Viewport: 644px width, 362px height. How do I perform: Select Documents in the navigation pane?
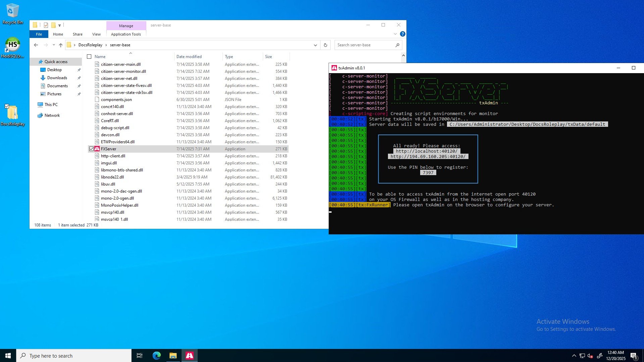tap(57, 86)
